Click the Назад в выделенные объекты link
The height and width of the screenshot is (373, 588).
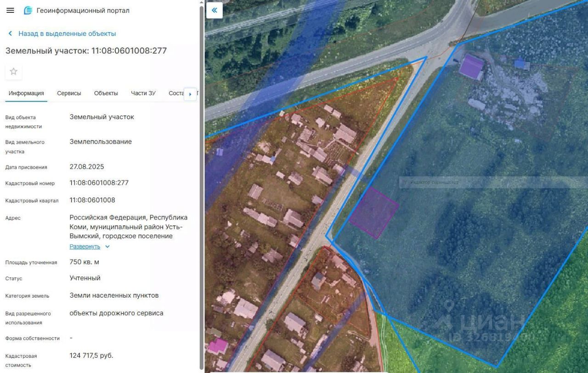(x=67, y=34)
